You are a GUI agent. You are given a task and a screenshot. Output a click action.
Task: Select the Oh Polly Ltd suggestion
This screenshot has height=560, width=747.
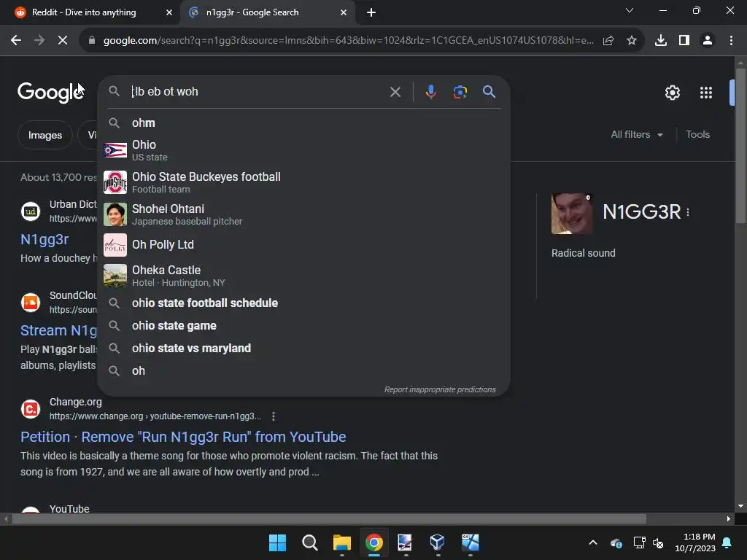pyautogui.click(x=303, y=245)
